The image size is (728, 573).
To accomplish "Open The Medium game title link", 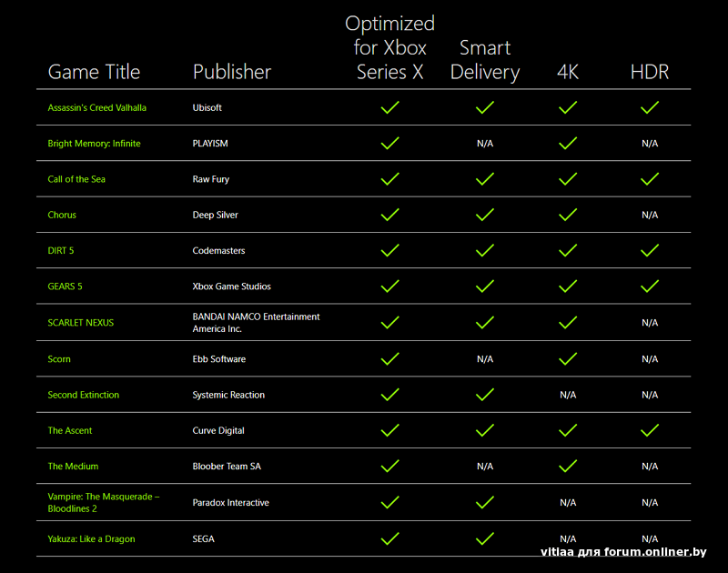I will tap(73, 467).
